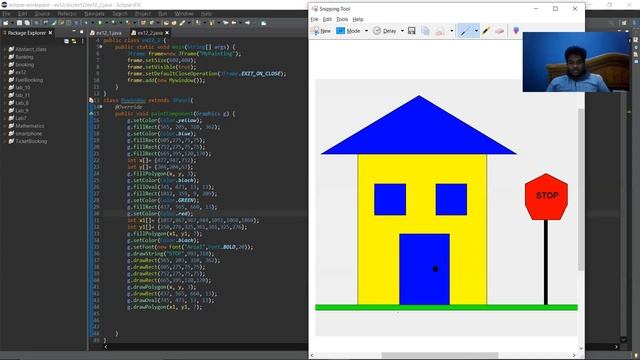Click the Mode button in Snipping Tool

[348, 31]
